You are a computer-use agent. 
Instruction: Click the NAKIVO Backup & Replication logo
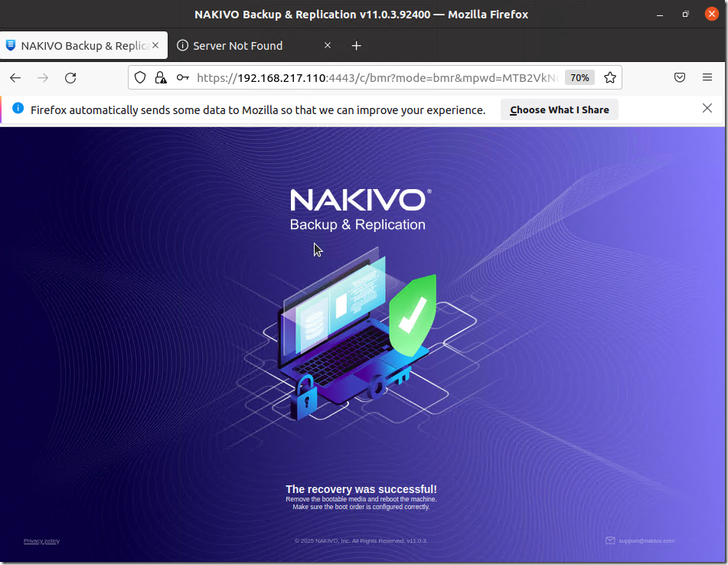point(359,209)
